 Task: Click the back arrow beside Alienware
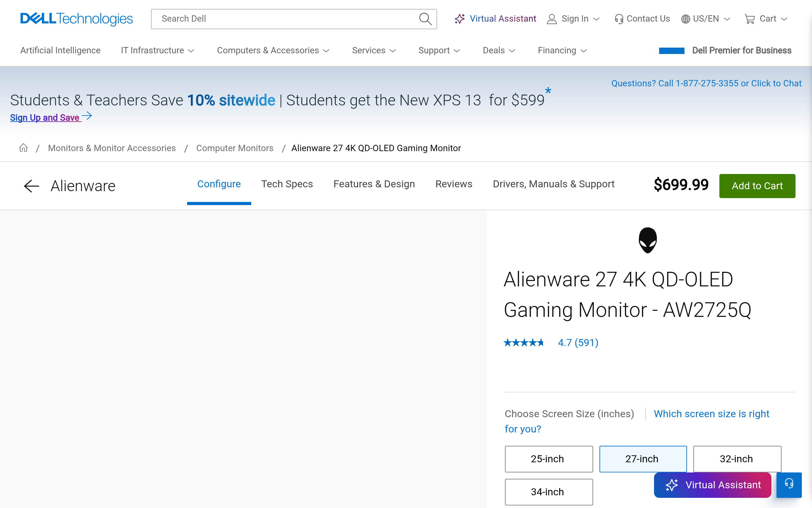pyautogui.click(x=31, y=186)
